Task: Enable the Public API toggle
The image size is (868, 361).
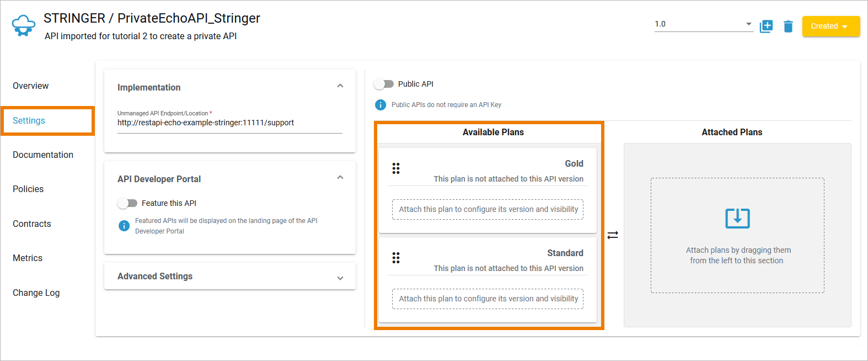Action: pos(384,84)
